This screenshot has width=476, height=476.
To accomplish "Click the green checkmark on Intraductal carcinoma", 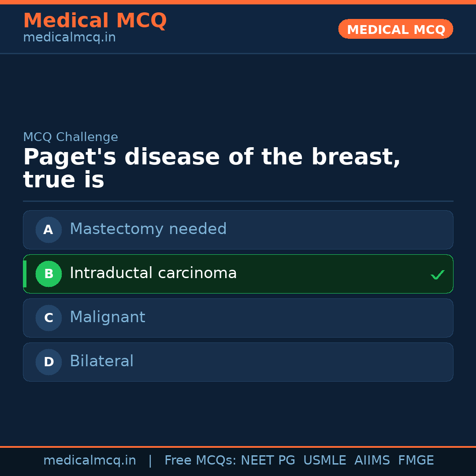I will coord(437,275).
